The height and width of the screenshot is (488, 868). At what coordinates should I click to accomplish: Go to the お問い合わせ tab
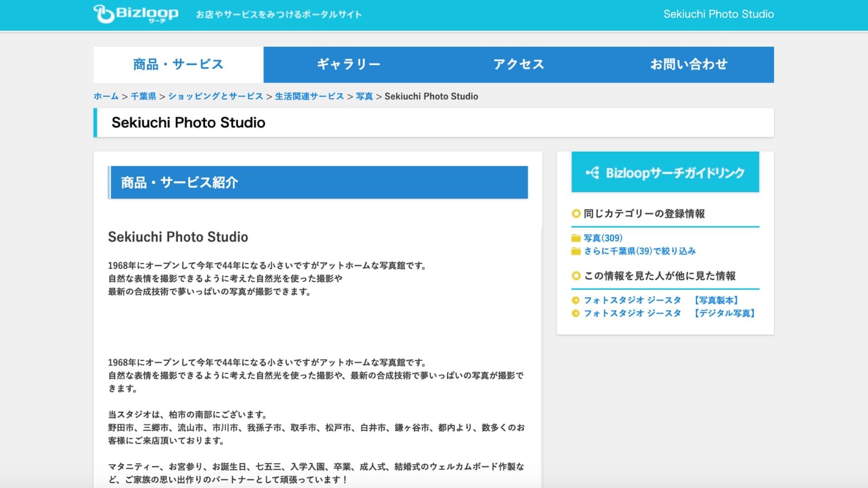coord(688,65)
